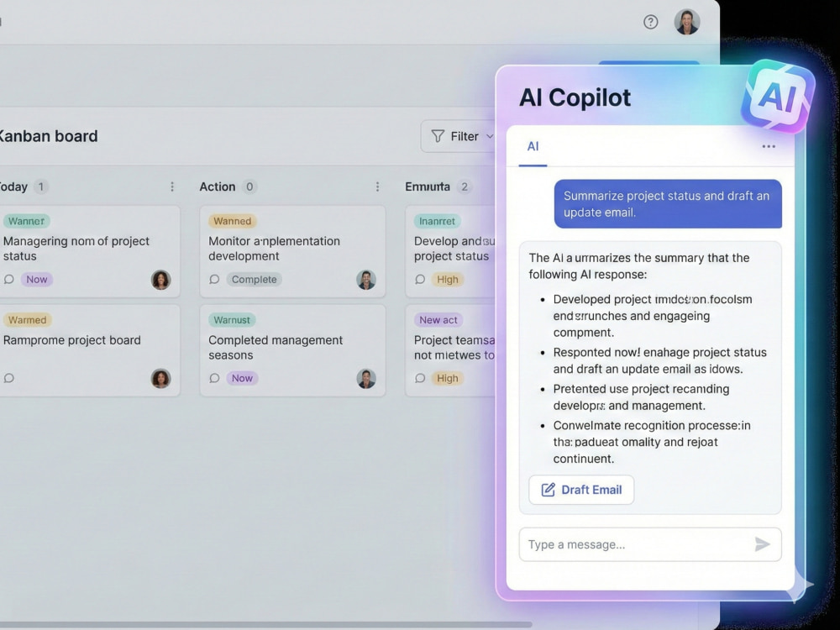Click assignee avatar on Completed management seasons card

coord(366,378)
